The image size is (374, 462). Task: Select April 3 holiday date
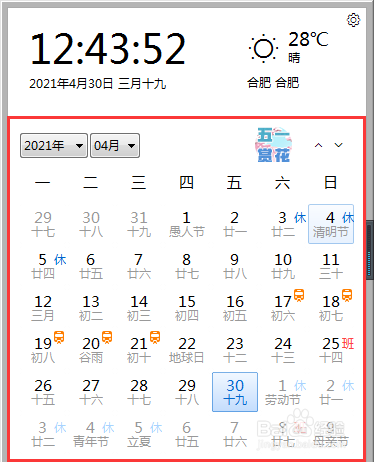point(283,224)
